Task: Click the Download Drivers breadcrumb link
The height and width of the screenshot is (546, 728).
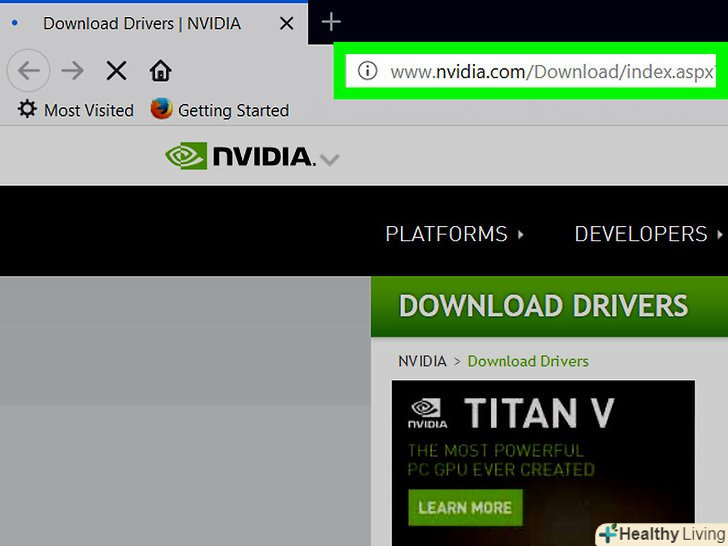Action: (528, 361)
